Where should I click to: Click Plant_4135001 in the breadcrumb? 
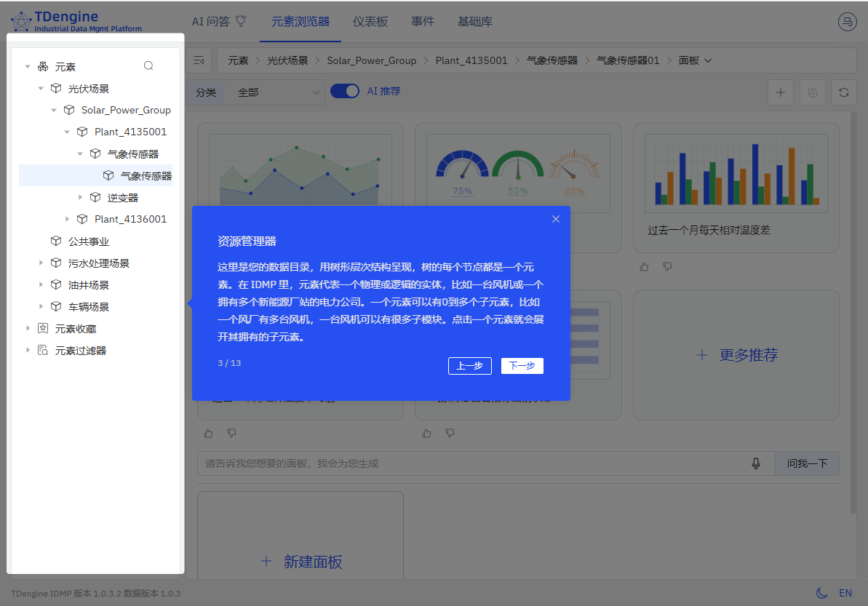pos(471,60)
